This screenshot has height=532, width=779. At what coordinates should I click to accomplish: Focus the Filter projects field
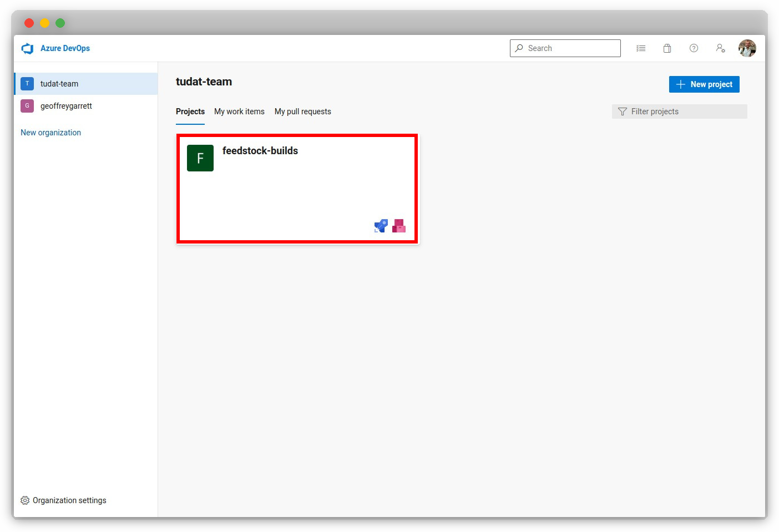(680, 112)
